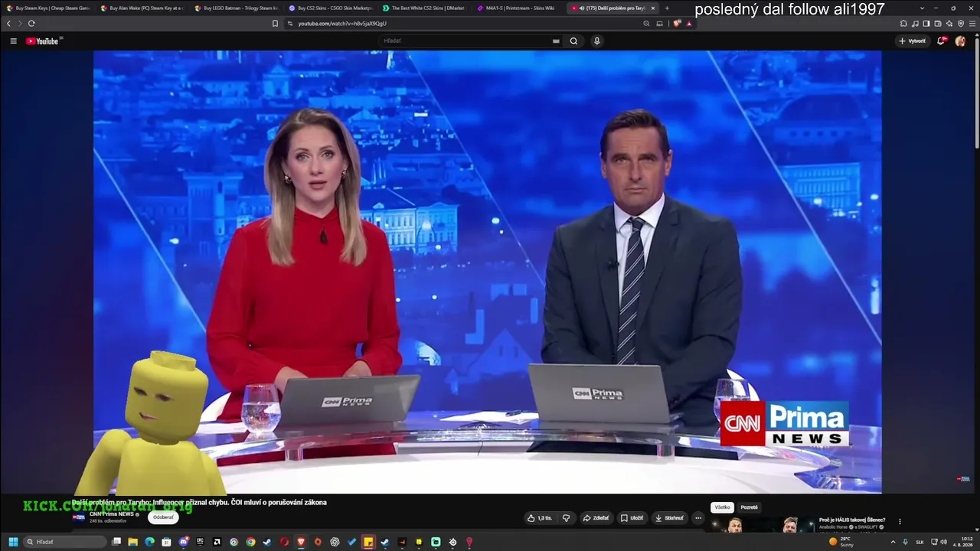Show hidden system tray icons
The image size is (980, 551).
[893, 542]
